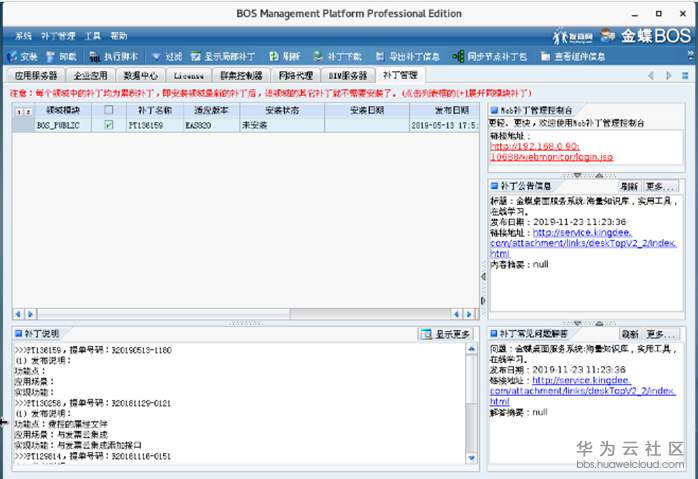The width and height of the screenshot is (698, 479).
Task: Switch to the 数据中心 tab
Action: coord(141,76)
